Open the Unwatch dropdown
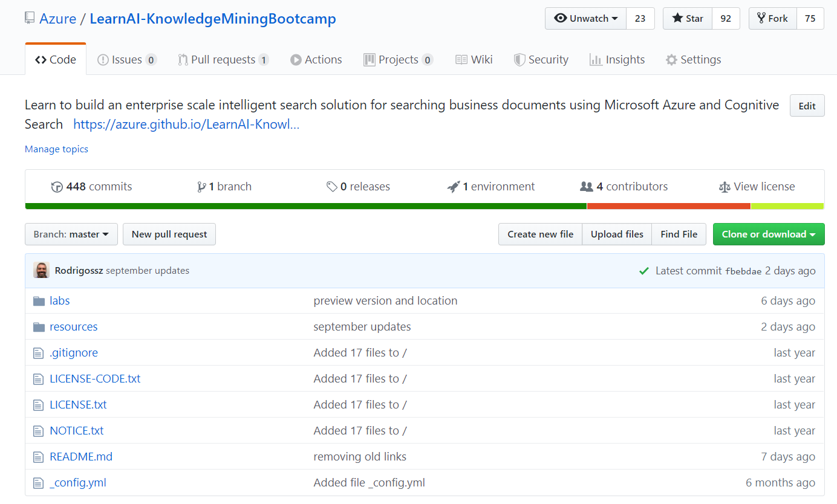The height and width of the screenshot is (504, 837). (585, 19)
